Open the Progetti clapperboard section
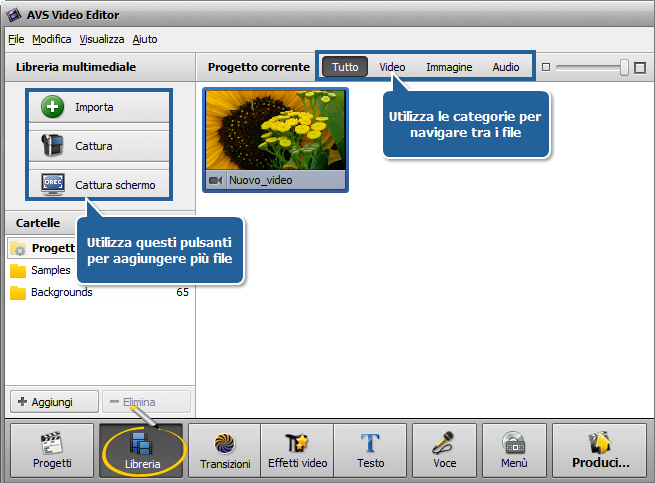The height and width of the screenshot is (483, 655). click(x=52, y=450)
